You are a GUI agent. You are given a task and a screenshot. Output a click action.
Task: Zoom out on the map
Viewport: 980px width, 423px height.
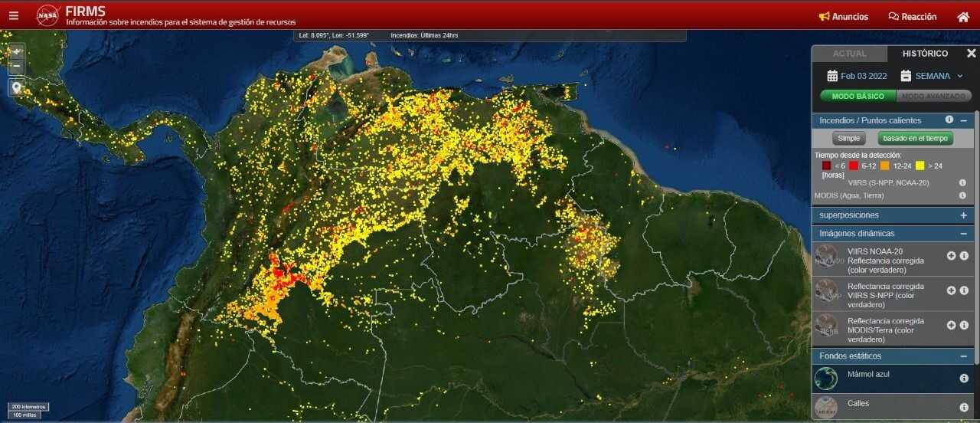tap(16, 67)
